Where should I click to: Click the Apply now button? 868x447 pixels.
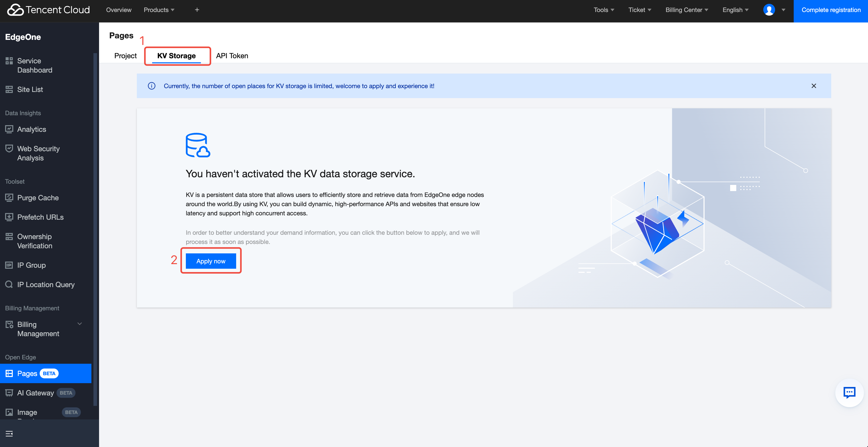click(211, 261)
